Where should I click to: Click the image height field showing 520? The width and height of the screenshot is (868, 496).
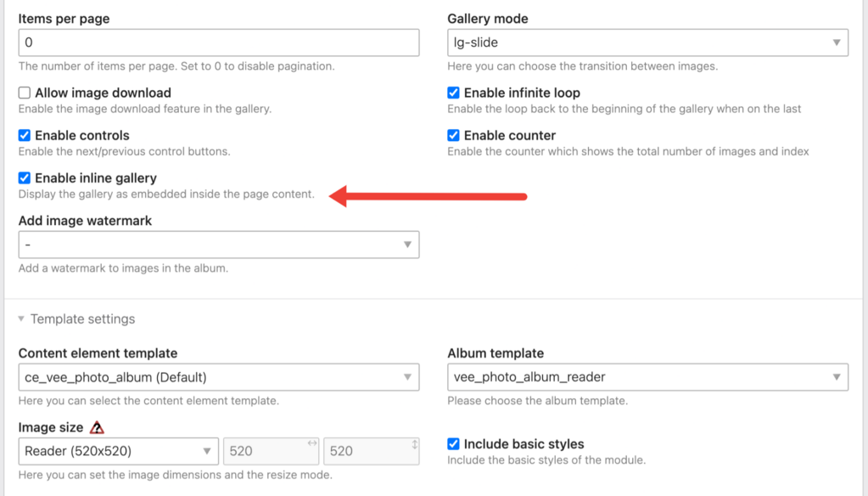(x=365, y=451)
